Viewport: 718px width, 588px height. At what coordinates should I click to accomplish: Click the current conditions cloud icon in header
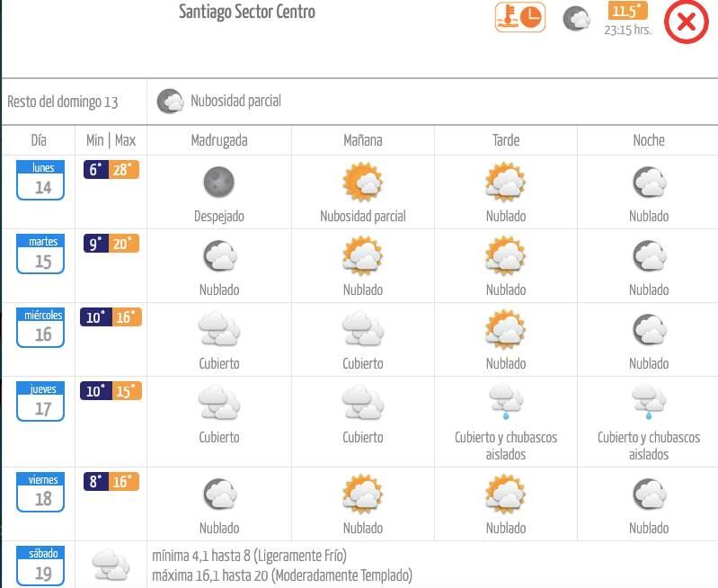(577, 18)
